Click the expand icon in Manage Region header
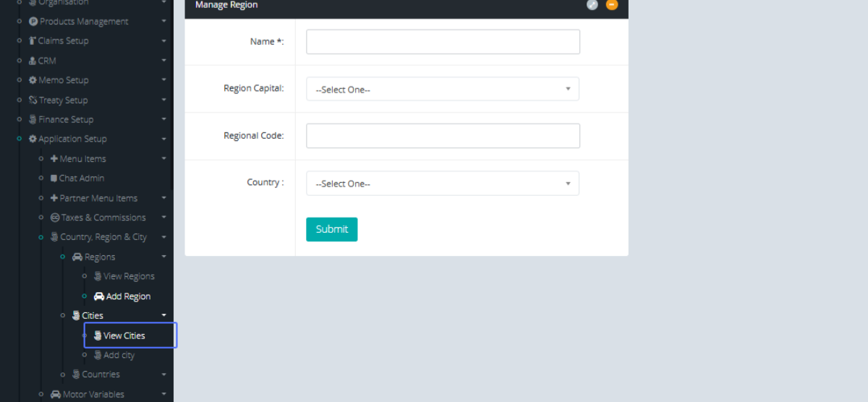The height and width of the screenshot is (402, 868). tap(592, 5)
